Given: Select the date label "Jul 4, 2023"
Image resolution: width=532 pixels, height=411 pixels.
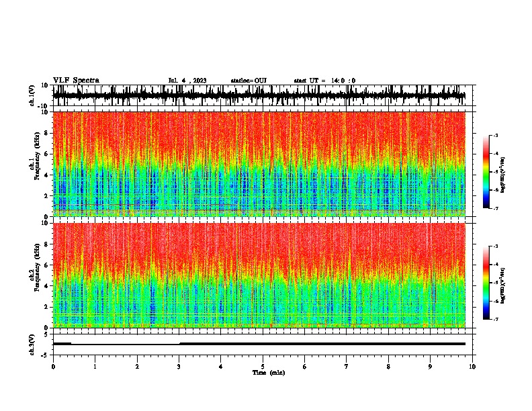Looking at the screenshot, I should [x=187, y=81].
